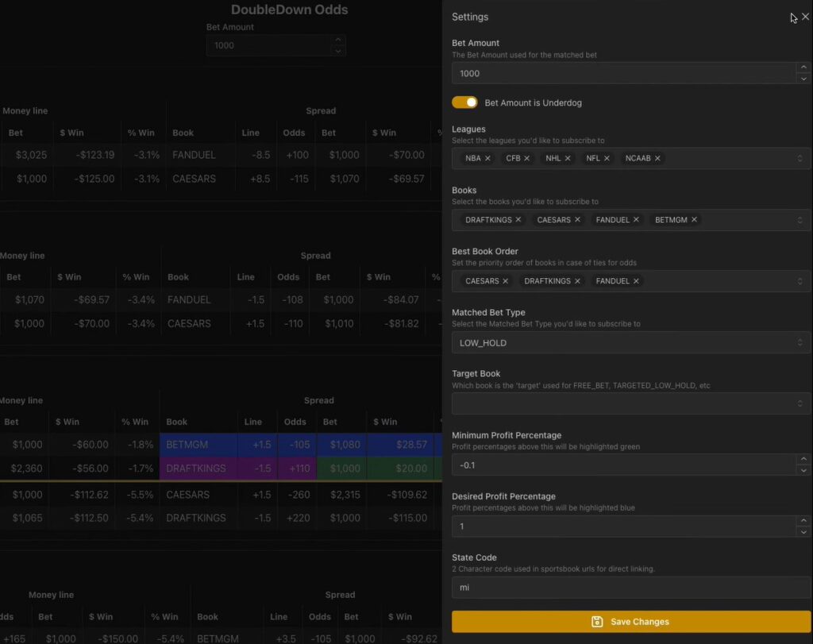Screen dimensions: 813x644
Task: Click the Save Changes button
Action: click(x=630, y=622)
